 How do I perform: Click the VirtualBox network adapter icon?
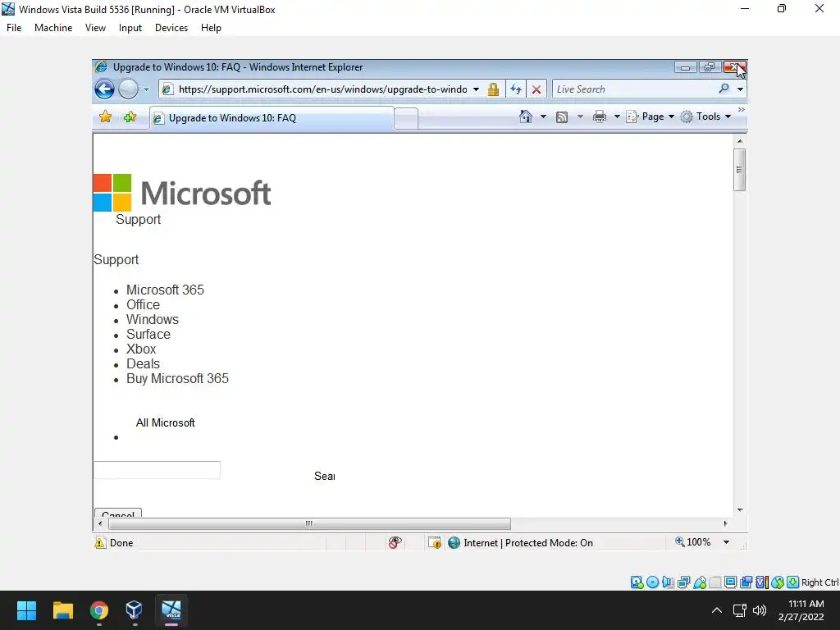[x=683, y=582]
